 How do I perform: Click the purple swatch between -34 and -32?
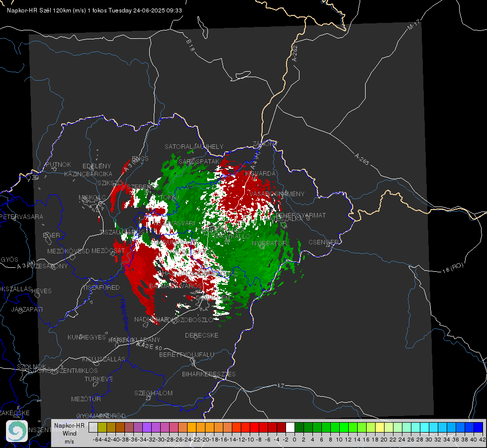[147, 428]
